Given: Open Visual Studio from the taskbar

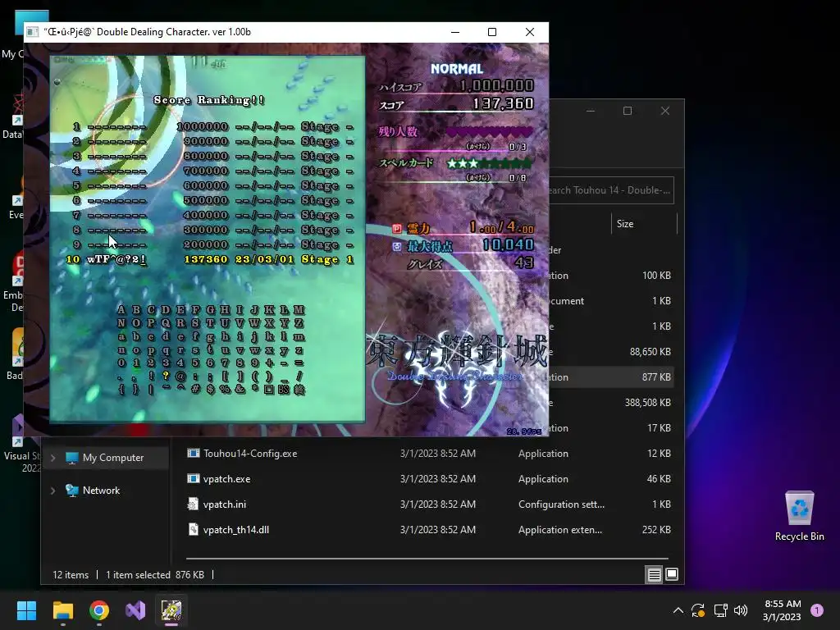Looking at the screenshot, I should 135,610.
